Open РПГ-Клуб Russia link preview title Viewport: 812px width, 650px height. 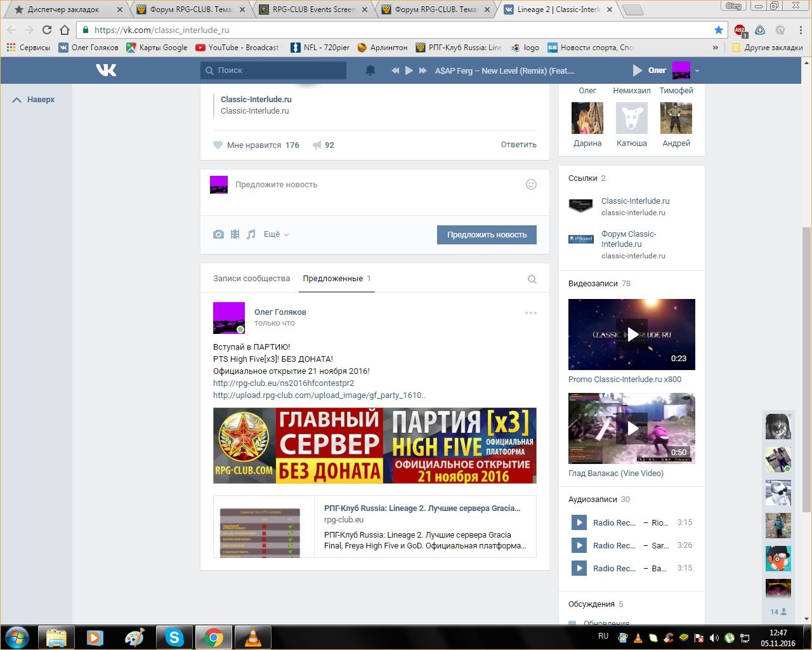pos(422,508)
